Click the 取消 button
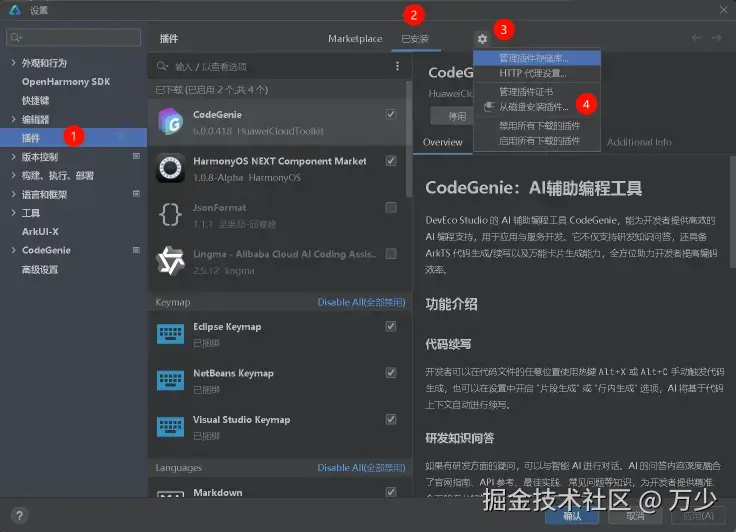 [x=635, y=516]
